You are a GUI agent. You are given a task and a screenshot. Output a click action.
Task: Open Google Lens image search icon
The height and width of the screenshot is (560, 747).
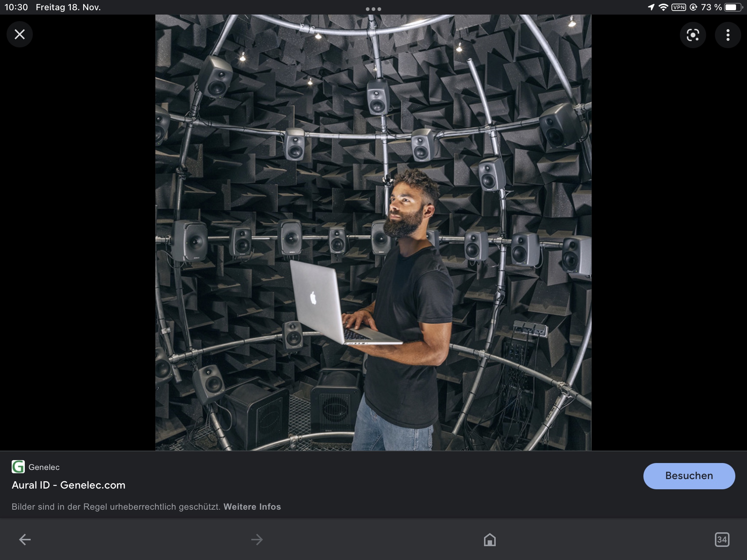pyautogui.click(x=693, y=35)
